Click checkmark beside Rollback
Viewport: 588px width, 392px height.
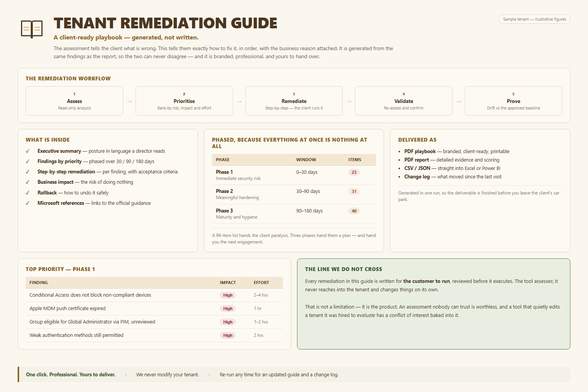tap(28, 193)
